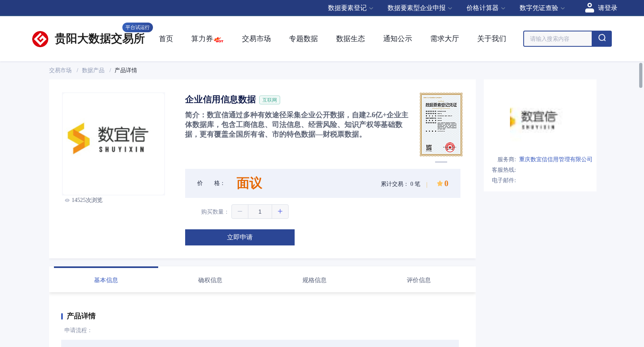Switch to the 规格信息 tab
The width and height of the screenshot is (644, 347).
coord(314,280)
